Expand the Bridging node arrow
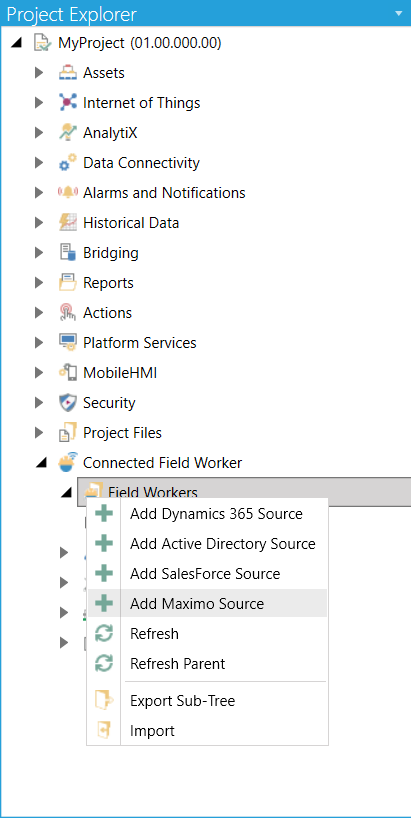This screenshot has height=818, width=411. (39, 253)
